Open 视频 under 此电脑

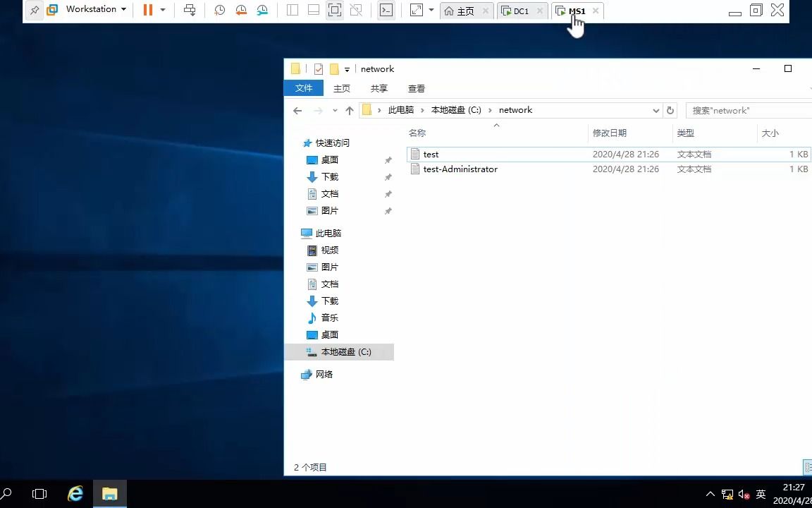(x=329, y=250)
